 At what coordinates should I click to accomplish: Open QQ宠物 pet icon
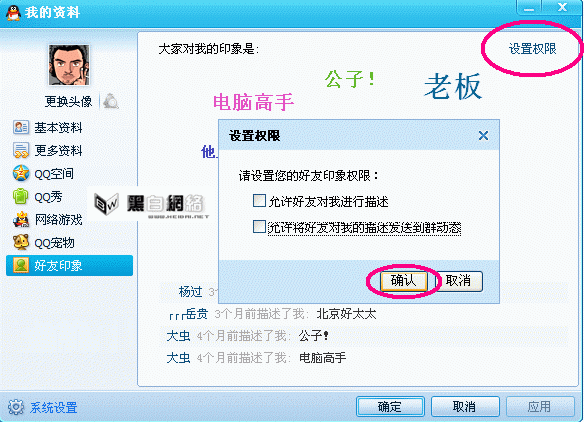pos(21,242)
